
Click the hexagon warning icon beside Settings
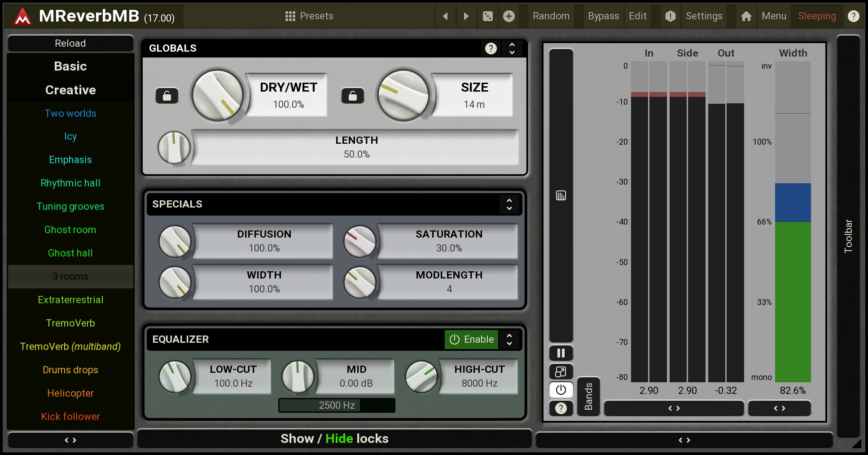670,17
